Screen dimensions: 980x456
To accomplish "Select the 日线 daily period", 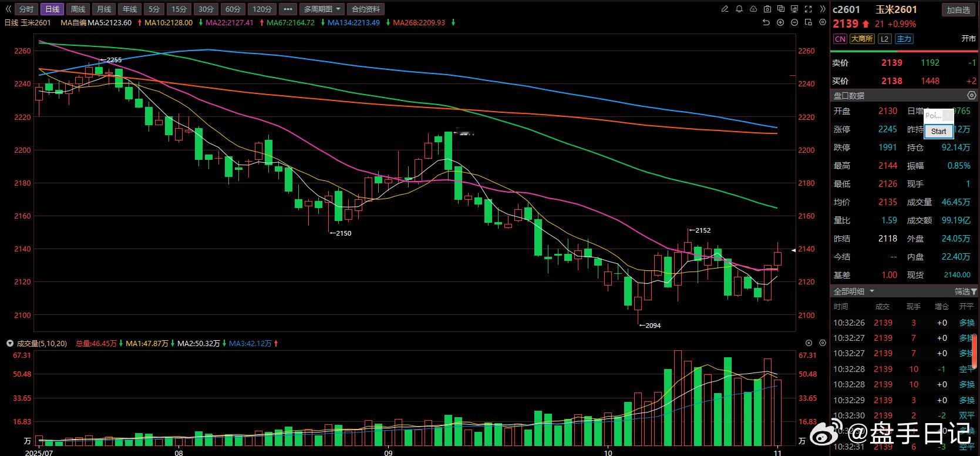I will pyautogui.click(x=52, y=9).
